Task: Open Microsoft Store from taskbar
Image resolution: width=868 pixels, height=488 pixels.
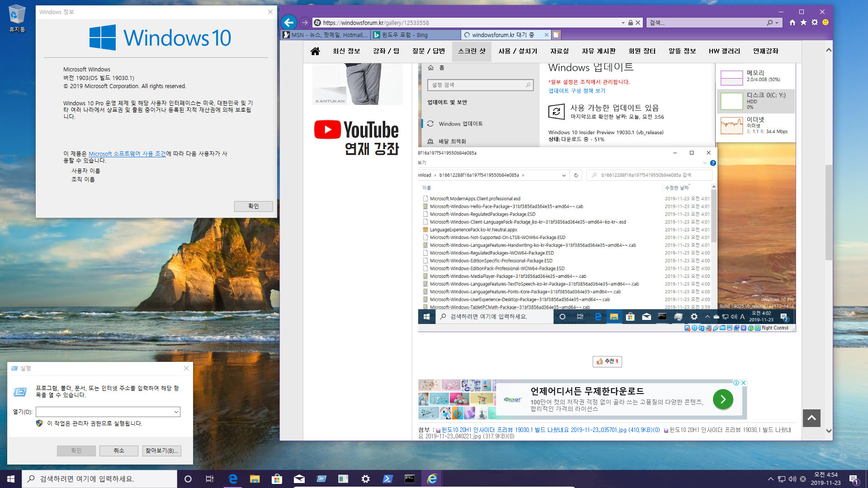Action: click(x=277, y=479)
